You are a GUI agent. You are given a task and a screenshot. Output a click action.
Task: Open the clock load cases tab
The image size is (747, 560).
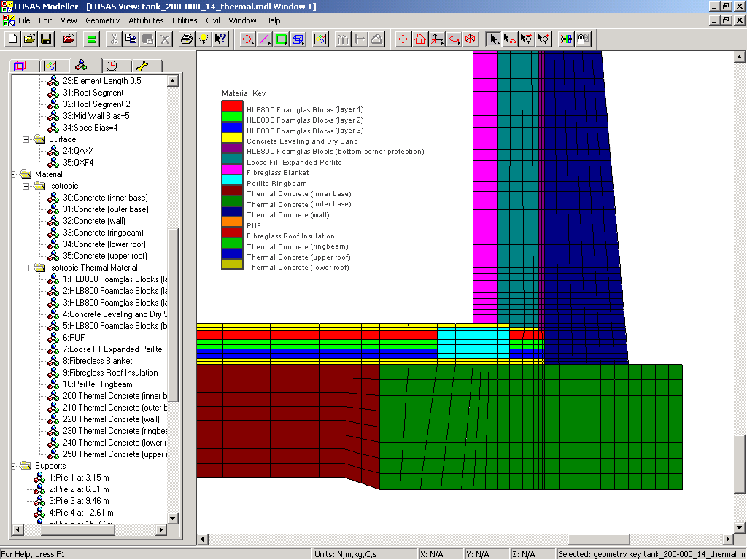112,66
